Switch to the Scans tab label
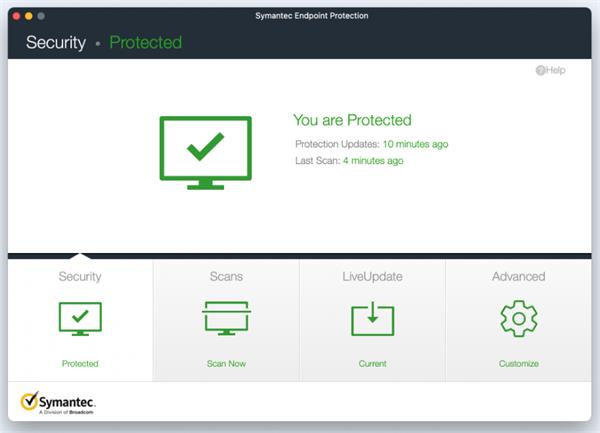This screenshot has height=433, width=600. click(x=226, y=276)
